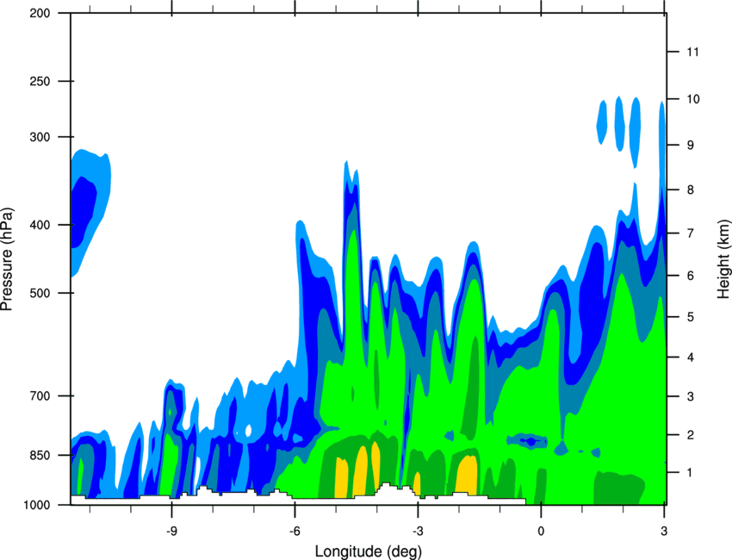Pick the 4 km height label
Screen dimensions: 732x560
coord(691,358)
